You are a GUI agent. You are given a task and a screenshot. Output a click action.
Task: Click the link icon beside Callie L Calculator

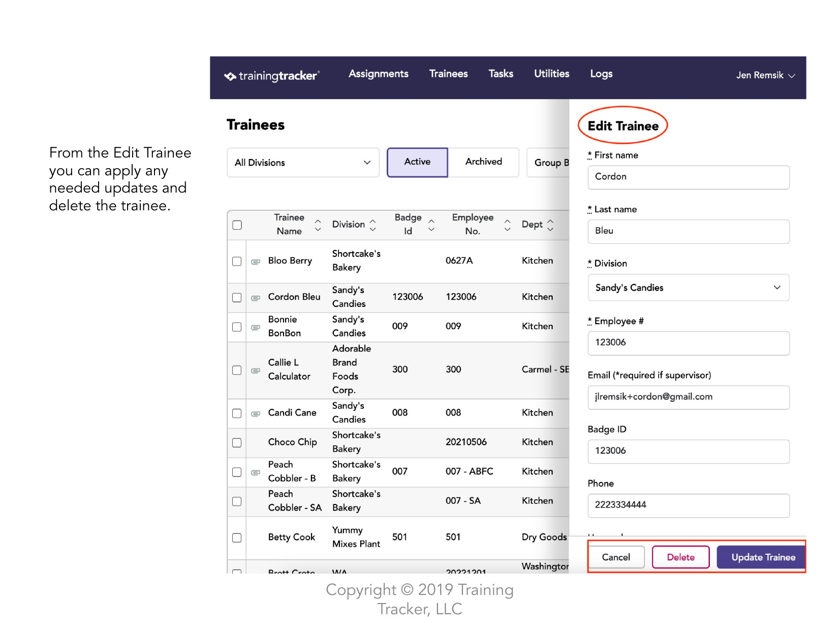coord(256,370)
